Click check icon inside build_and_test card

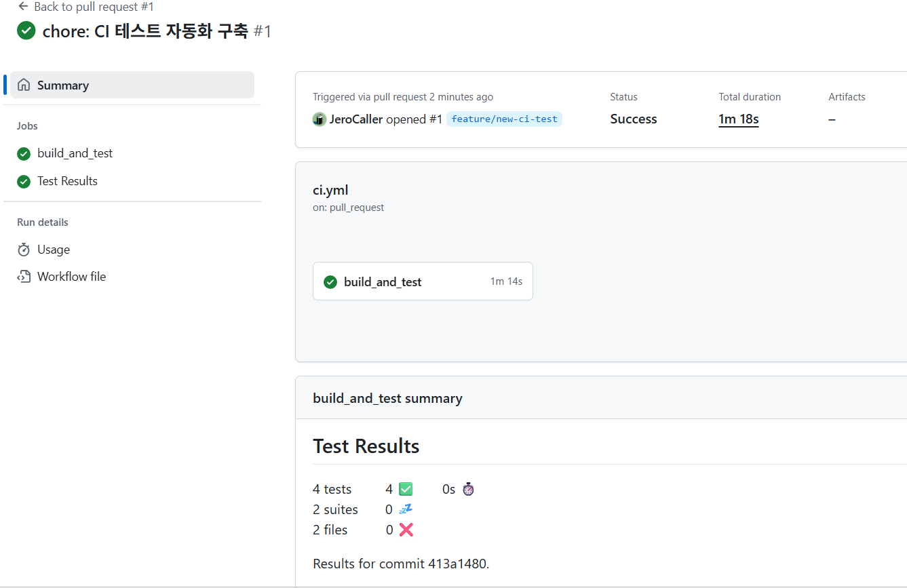[330, 281]
